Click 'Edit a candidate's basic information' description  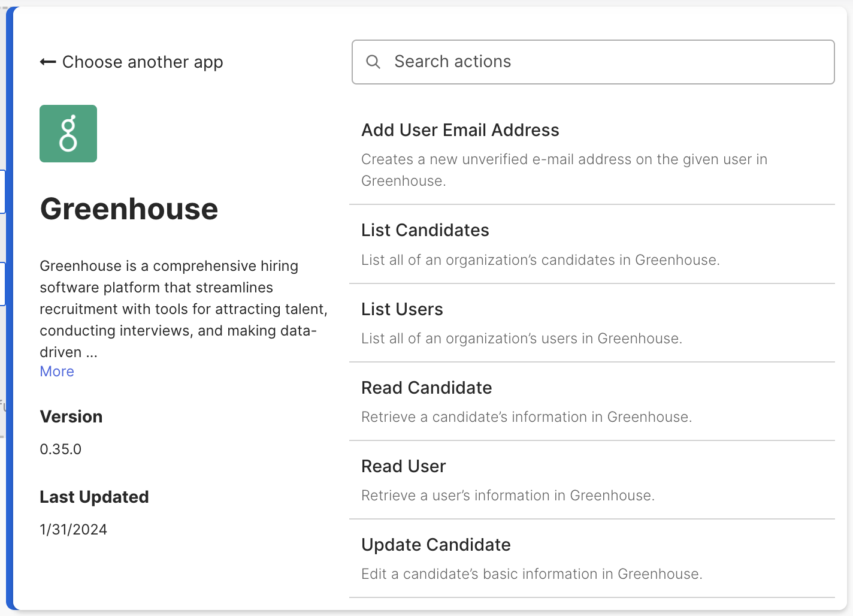pos(531,574)
